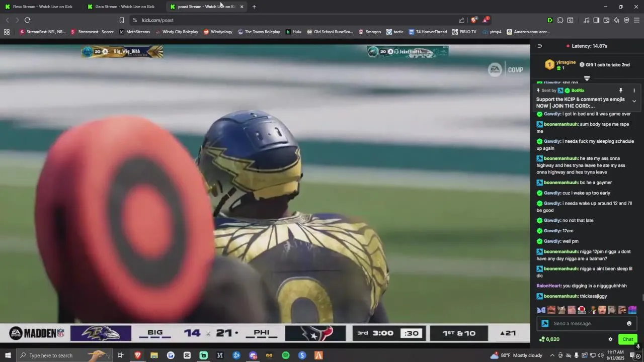
Task: Click the RaionHeart username in chat
Action: click(548, 286)
